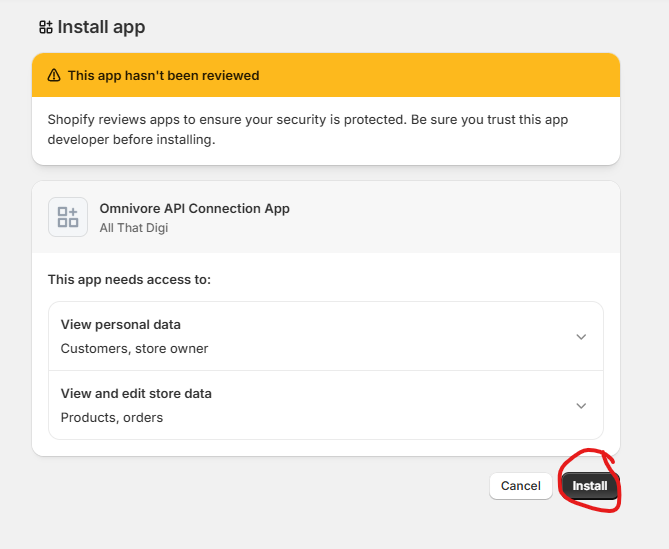Click the warning triangle icon in yellow banner

(x=54, y=76)
